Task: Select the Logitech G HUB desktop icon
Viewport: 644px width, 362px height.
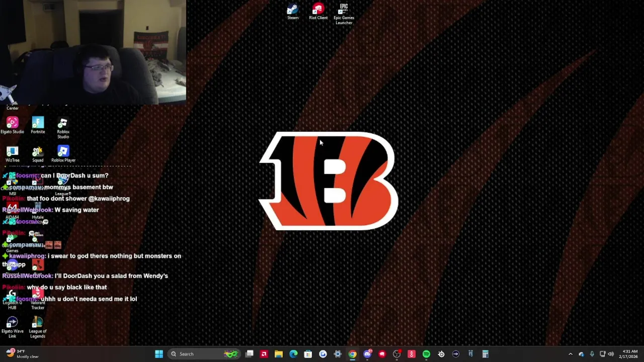Action: click(12, 300)
